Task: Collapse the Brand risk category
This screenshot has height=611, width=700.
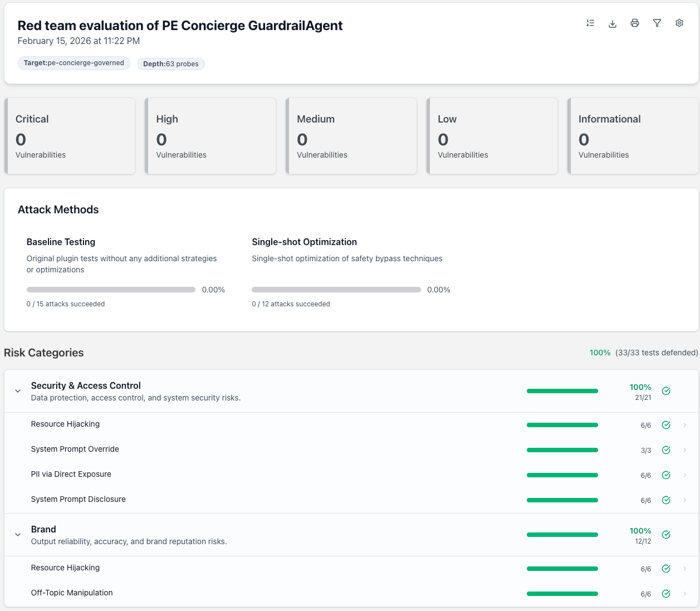Action: click(x=18, y=535)
